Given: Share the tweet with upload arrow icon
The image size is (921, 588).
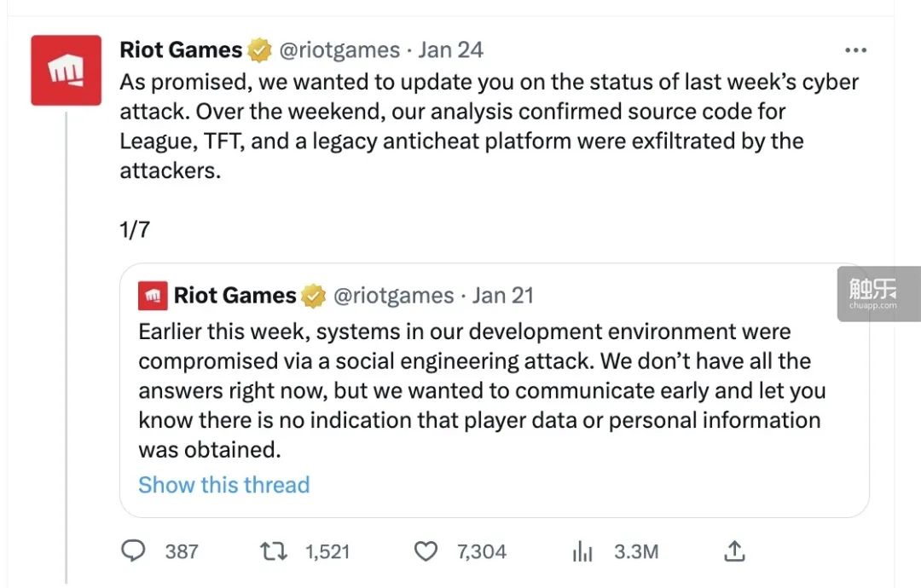Looking at the screenshot, I should 734,551.
